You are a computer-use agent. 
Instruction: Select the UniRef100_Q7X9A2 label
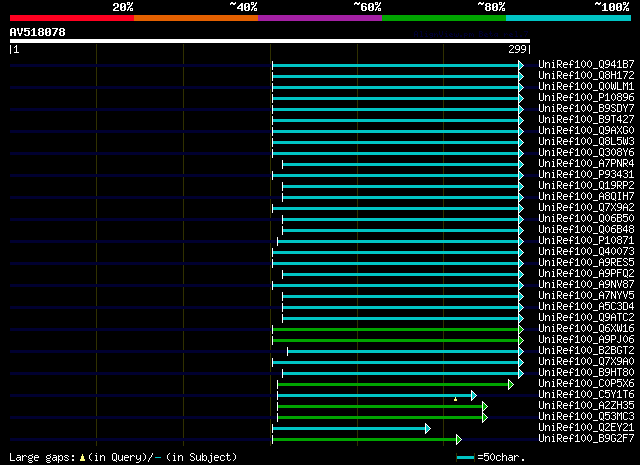tap(586, 207)
